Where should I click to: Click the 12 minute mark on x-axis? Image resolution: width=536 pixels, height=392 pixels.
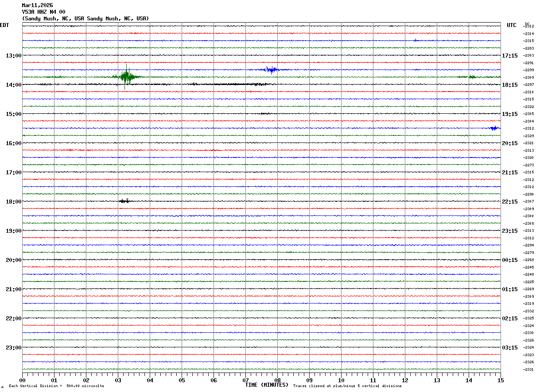click(x=405, y=380)
